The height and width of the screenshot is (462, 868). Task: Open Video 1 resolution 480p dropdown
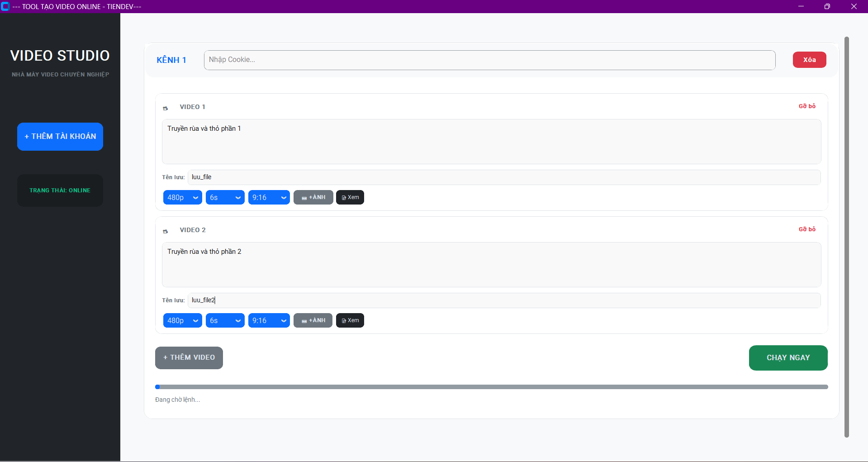click(182, 197)
